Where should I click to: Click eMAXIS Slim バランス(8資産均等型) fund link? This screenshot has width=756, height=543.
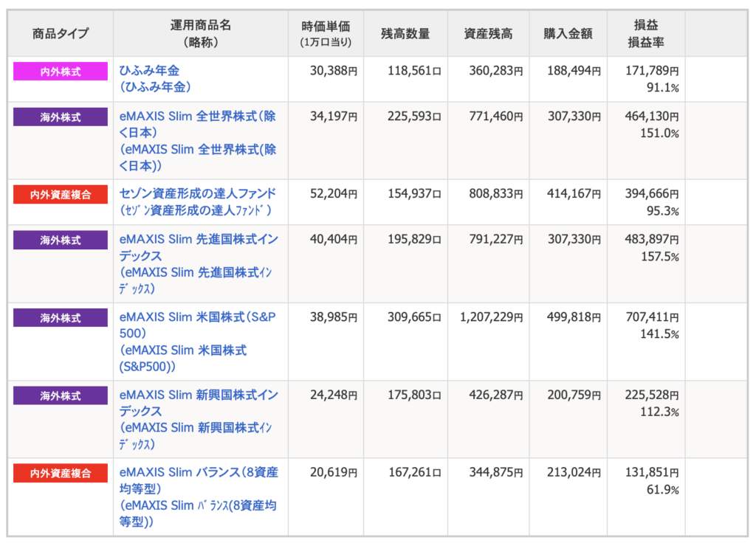pos(199,472)
